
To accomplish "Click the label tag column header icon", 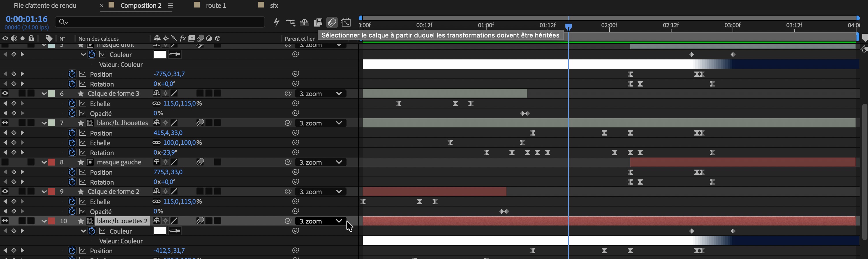I will [49, 38].
